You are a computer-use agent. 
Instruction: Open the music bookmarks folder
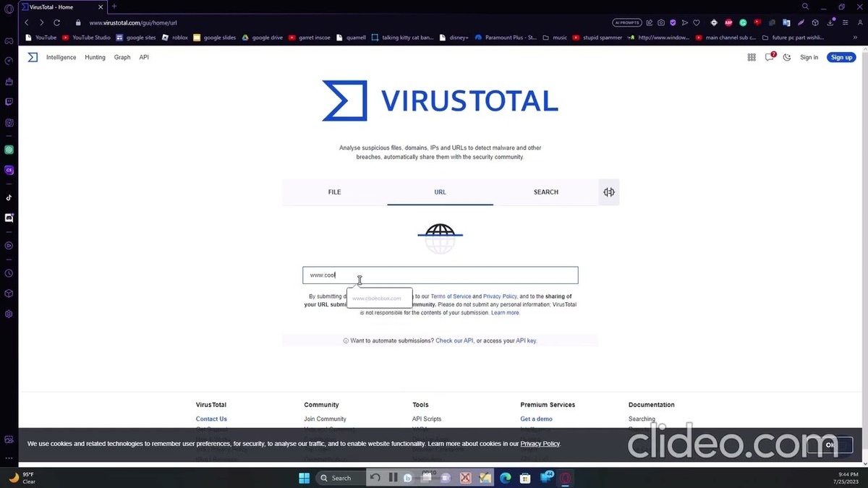pyautogui.click(x=554, y=38)
